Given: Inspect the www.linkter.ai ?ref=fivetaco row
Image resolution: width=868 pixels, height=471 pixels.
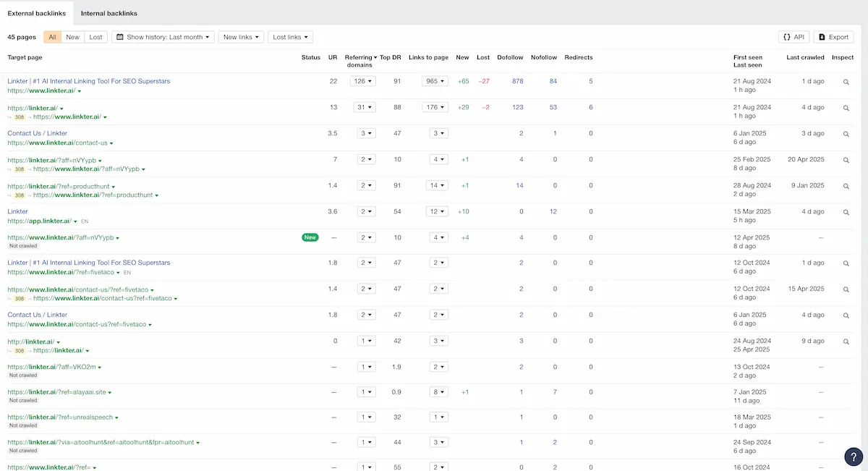Looking at the screenshot, I should pyautogui.click(x=846, y=263).
